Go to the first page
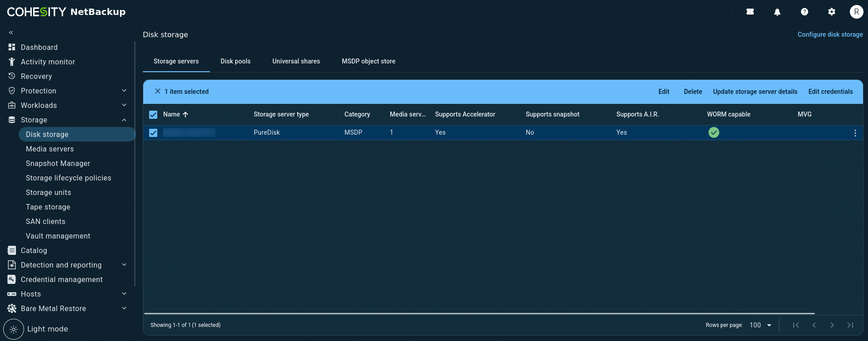This screenshot has height=341, width=868. pyautogui.click(x=796, y=325)
